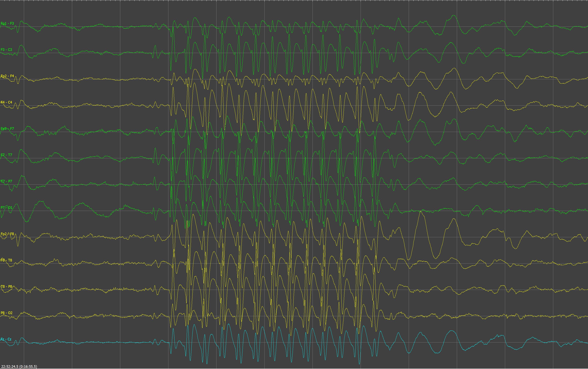Viewport: 588px width, 369px height.
Task: Select the F3 - C3 channel label
Action: [6, 50]
